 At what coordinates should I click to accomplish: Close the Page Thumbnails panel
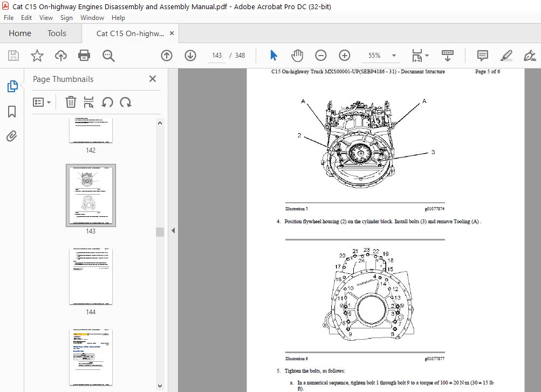[x=153, y=79]
